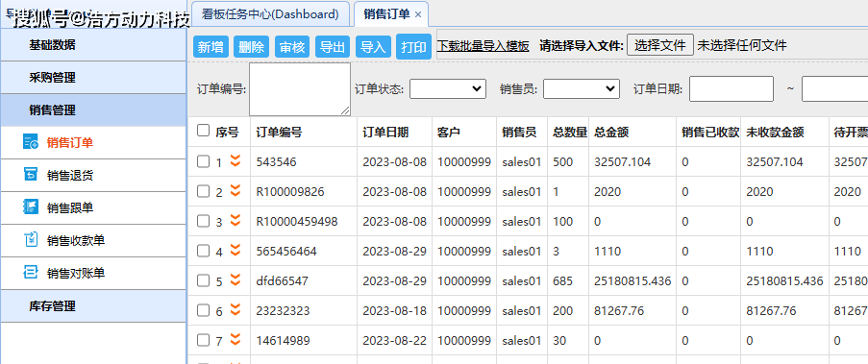The width and height of the screenshot is (868, 364).
Task: Expand details of order R100009826
Action: [236, 191]
